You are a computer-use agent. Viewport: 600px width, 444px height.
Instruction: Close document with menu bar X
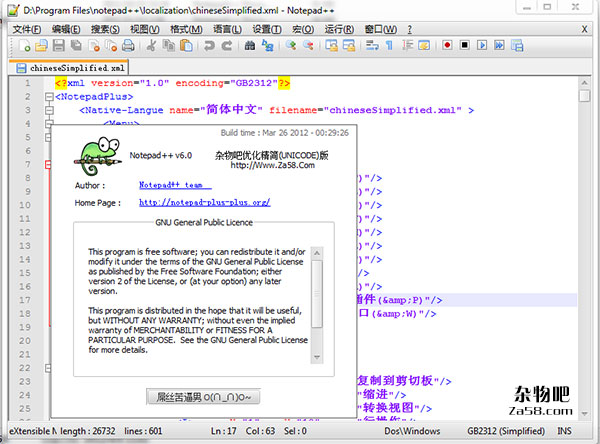[584, 29]
